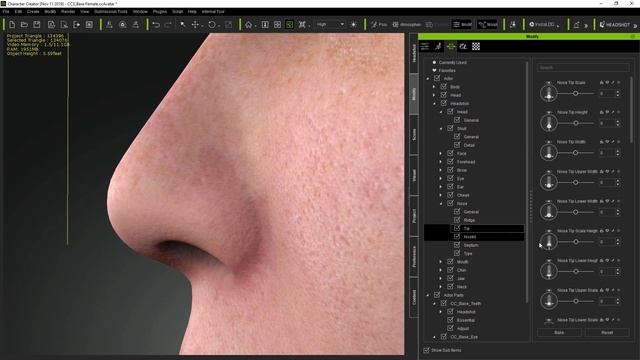Toggle the Body checkbox in morph tree
The image size is (640, 360).
(x=444, y=87)
